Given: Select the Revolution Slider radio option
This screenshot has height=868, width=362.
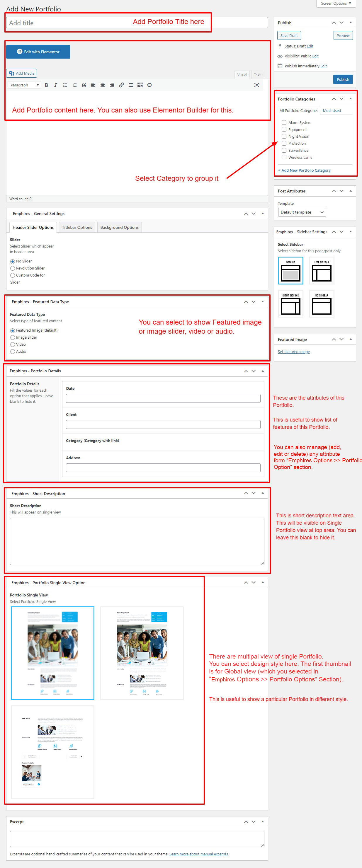Looking at the screenshot, I should [13, 268].
